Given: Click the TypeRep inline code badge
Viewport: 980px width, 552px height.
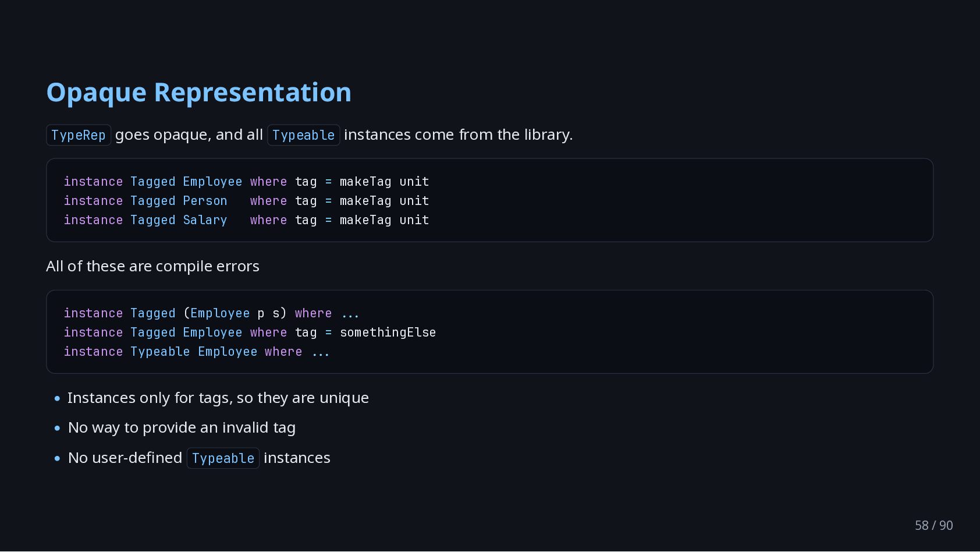Looking at the screenshot, I should coord(79,135).
